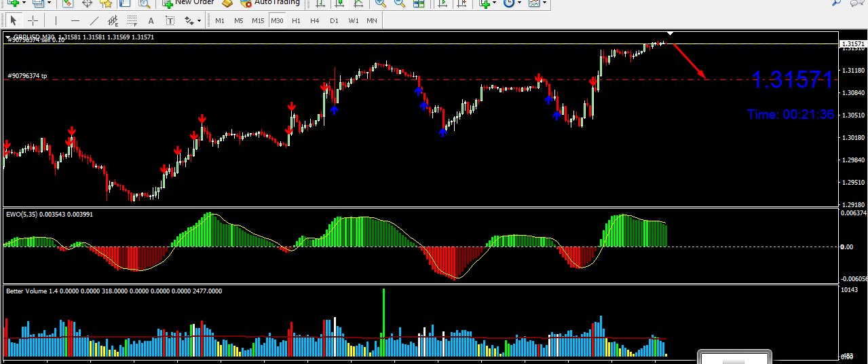Click the 1.30180 price axis value
The image size is (868, 364).
click(852, 137)
